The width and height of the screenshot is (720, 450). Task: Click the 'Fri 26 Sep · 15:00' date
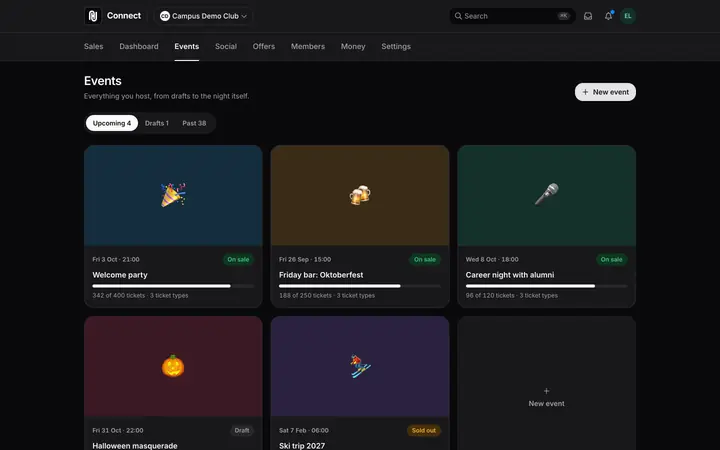(305, 259)
